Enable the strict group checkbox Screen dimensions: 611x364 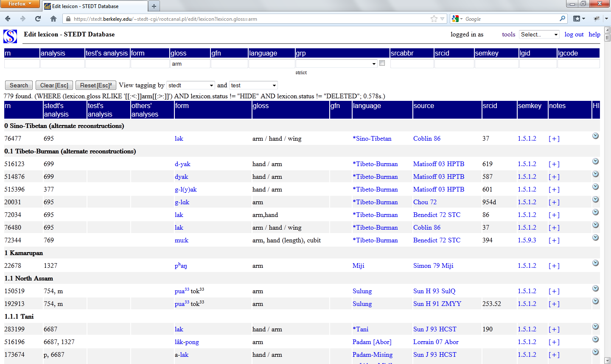(x=382, y=63)
